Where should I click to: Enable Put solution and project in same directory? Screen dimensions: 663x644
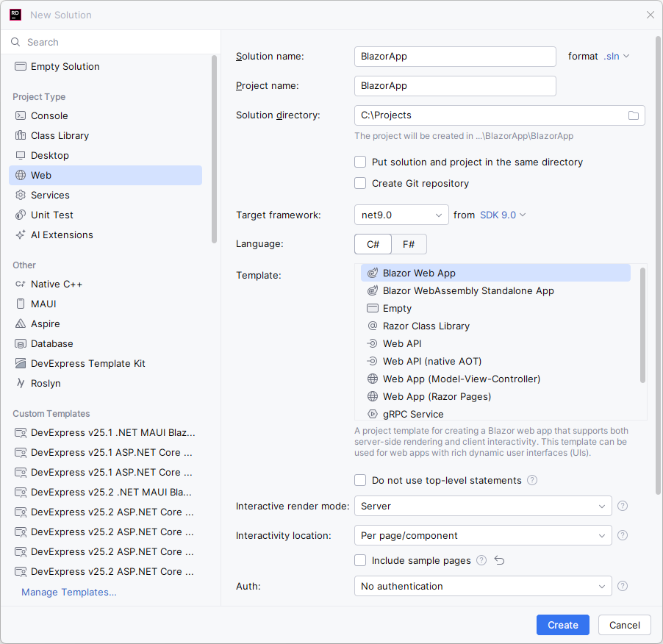(x=360, y=162)
